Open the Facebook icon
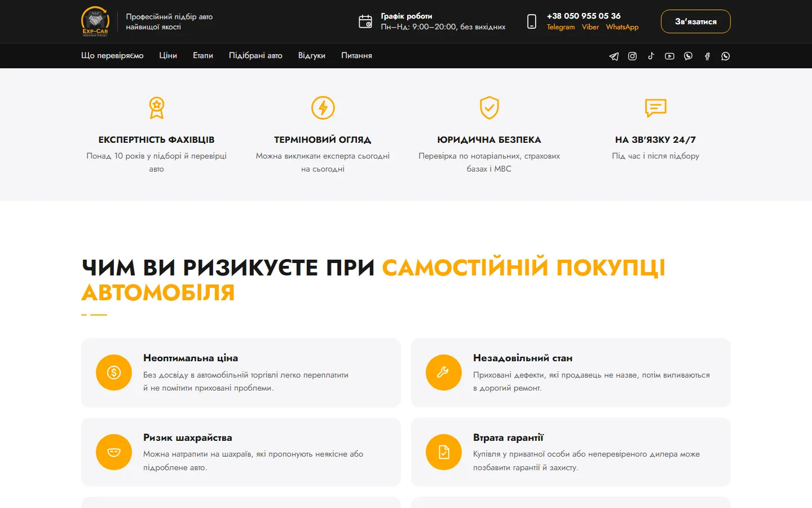This screenshot has width=812, height=508. click(707, 56)
